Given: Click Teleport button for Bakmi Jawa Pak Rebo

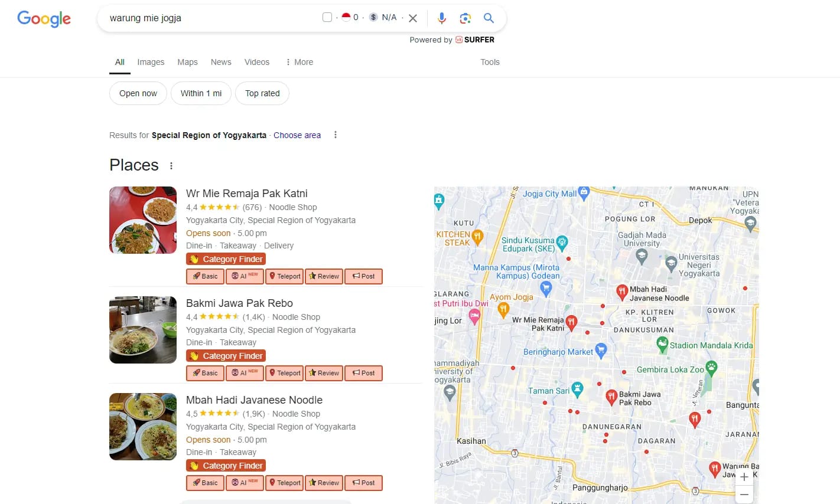Looking at the screenshot, I should (x=284, y=373).
